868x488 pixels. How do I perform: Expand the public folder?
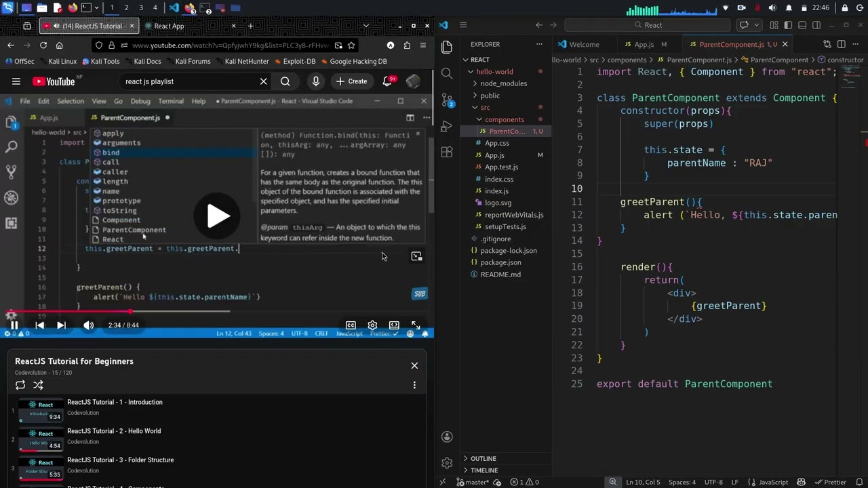[490, 96]
